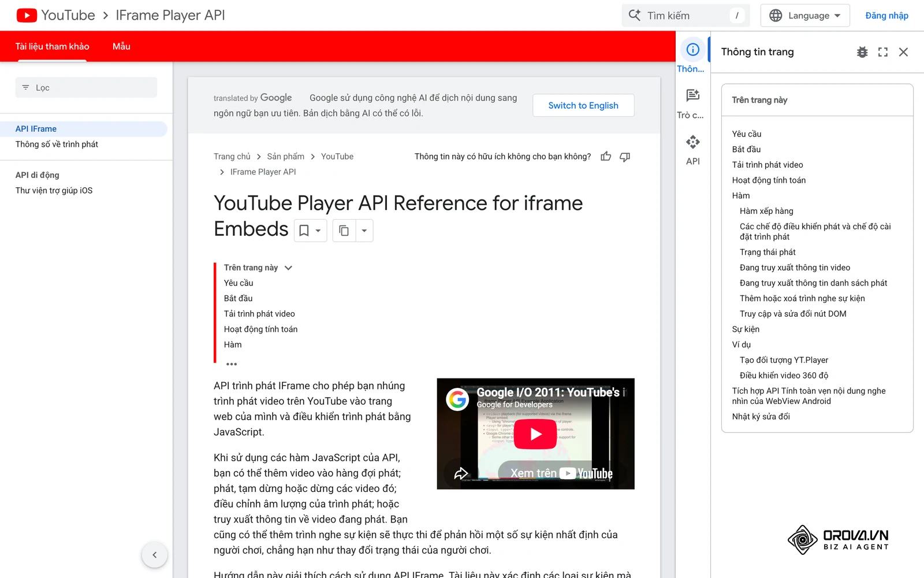Viewport: 924px width, 578px height.
Task: Click the Tìm kiếm search field
Action: click(x=685, y=16)
